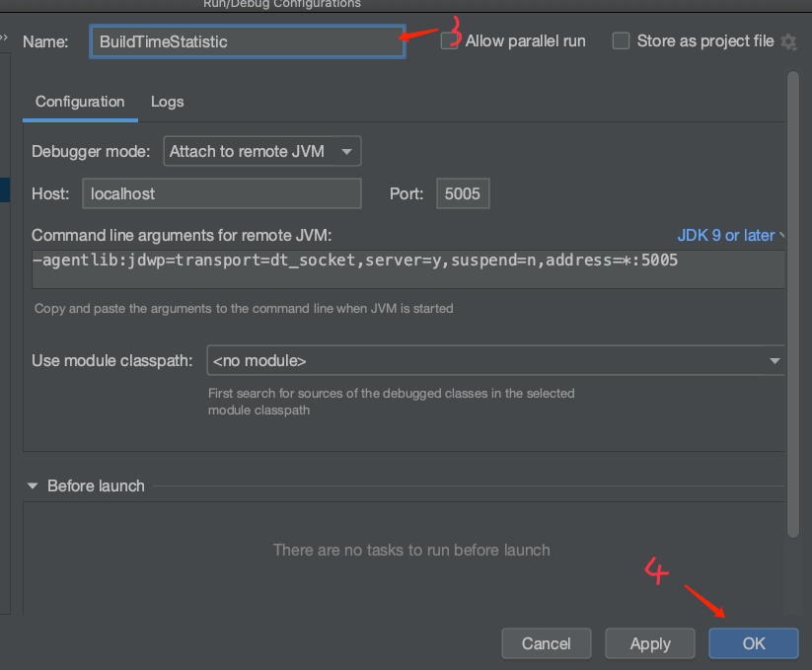The width and height of the screenshot is (812, 670).
Task: Click the 'Copy and paste the arguments' hint text
Action: [244, 309]
